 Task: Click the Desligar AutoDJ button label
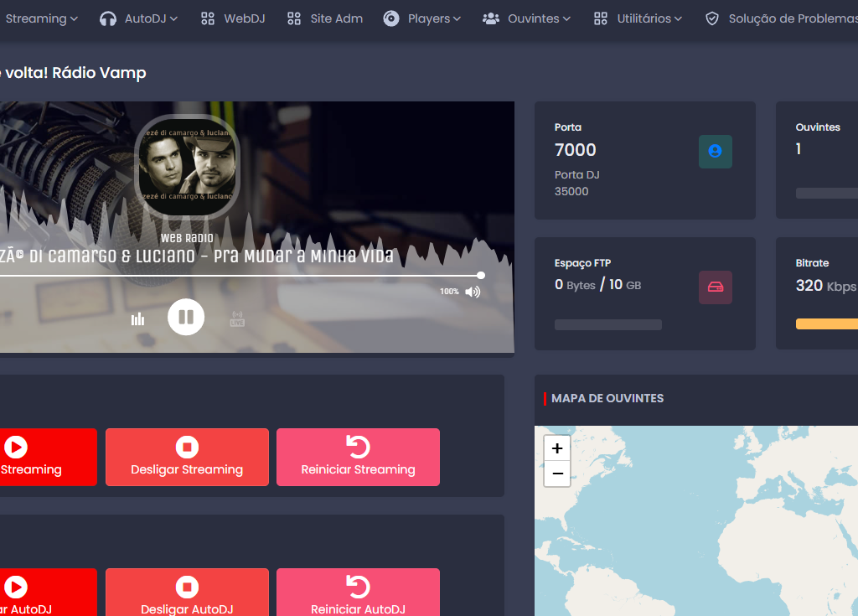point(187,609)
